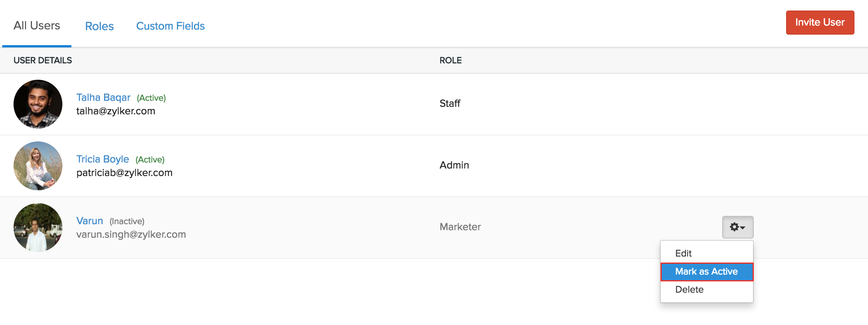Click the ROLE column header

[x=451, y=60]
